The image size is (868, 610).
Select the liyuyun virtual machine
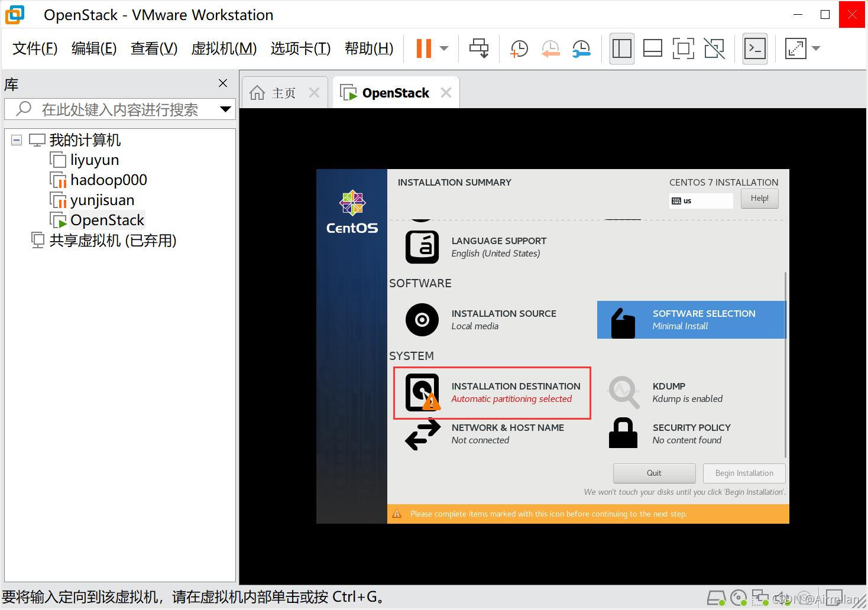pyautogui.click(x=95, y=160)
